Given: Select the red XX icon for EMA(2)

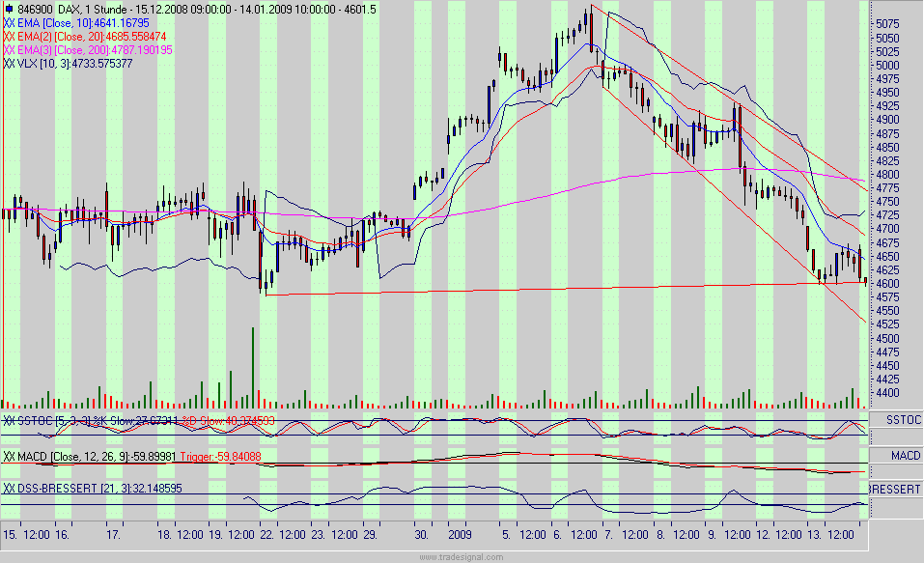Looking at the screenshot, I should (7, 37).
